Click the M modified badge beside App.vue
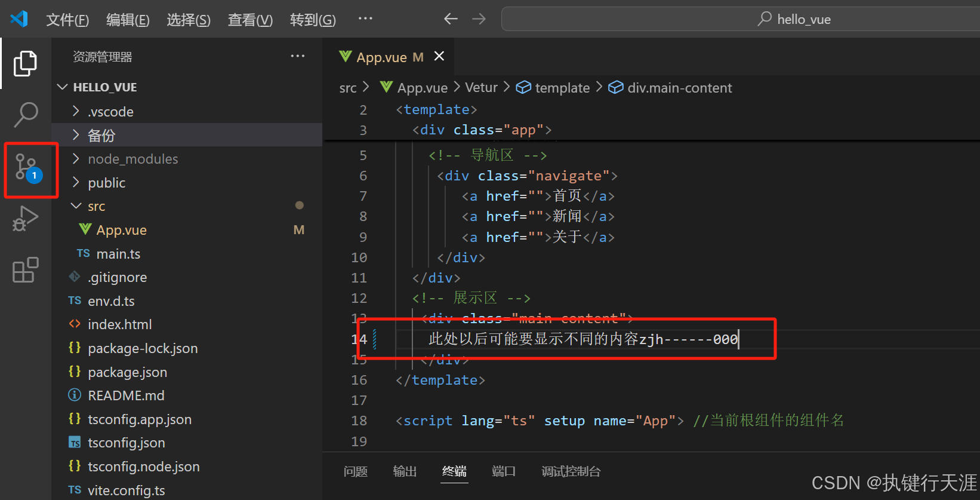Image resolution: width=980 pixels, height=500 pixels. pyautogui.click(x=299, y=230)
